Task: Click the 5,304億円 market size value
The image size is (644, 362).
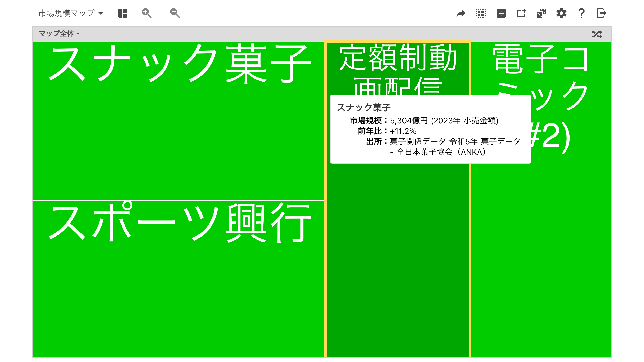Action: [x=409, y=121]
